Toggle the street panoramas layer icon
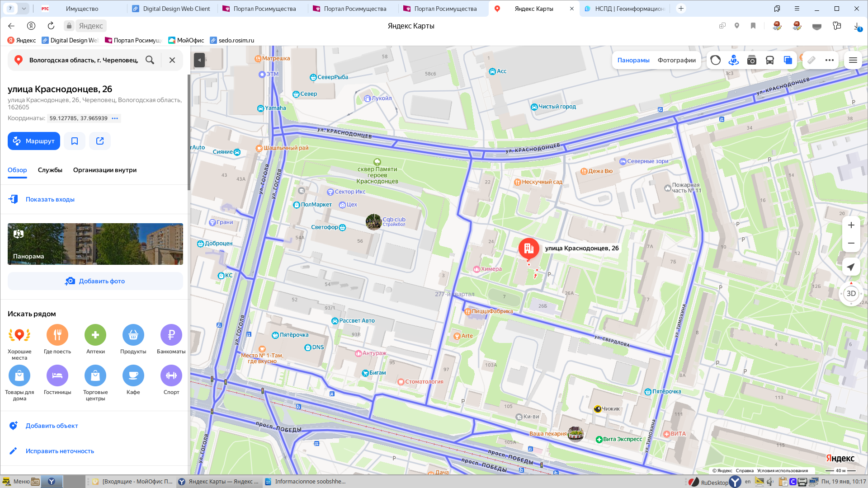 733,60
